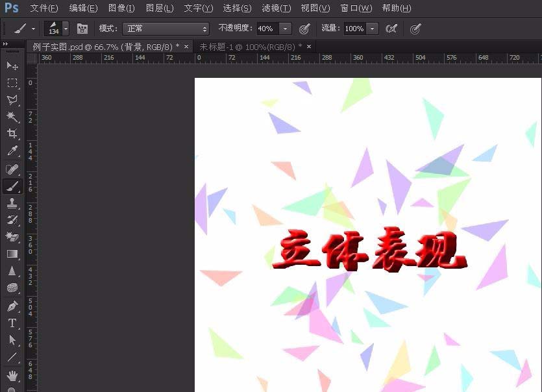Open the 图层 (Layer) menu
542x392 pixels.
click(158, 8)
